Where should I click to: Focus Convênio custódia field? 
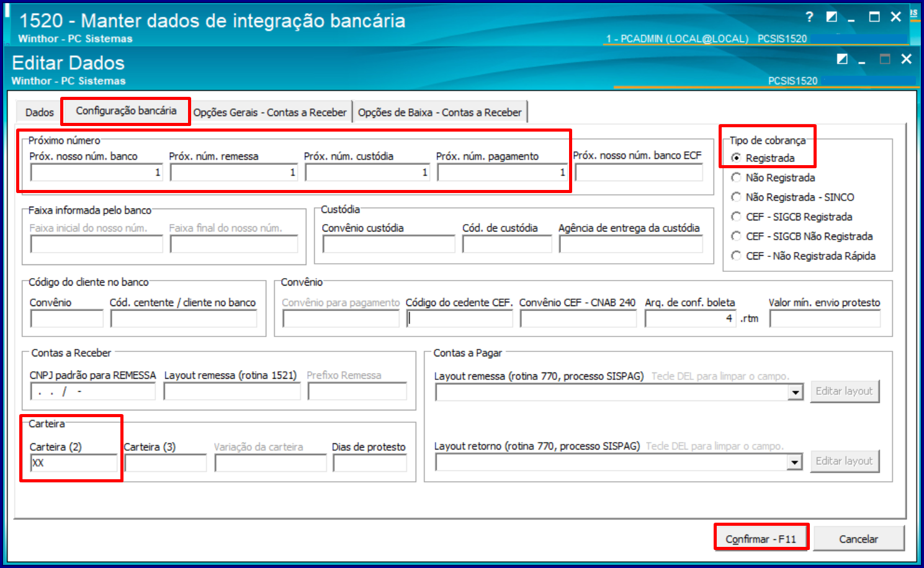389,244
